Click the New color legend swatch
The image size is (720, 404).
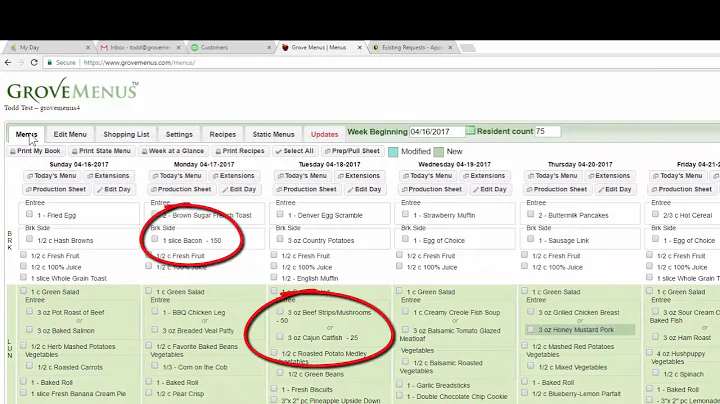pos(439,152)
